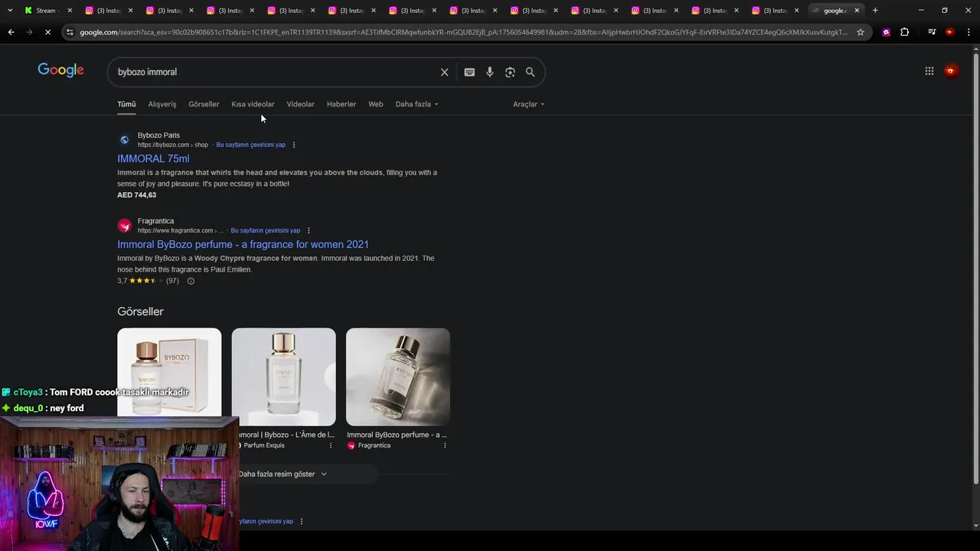Show info about the Fragrantica rating
Viewport: 980px width, 551px height.
point(191,281)
